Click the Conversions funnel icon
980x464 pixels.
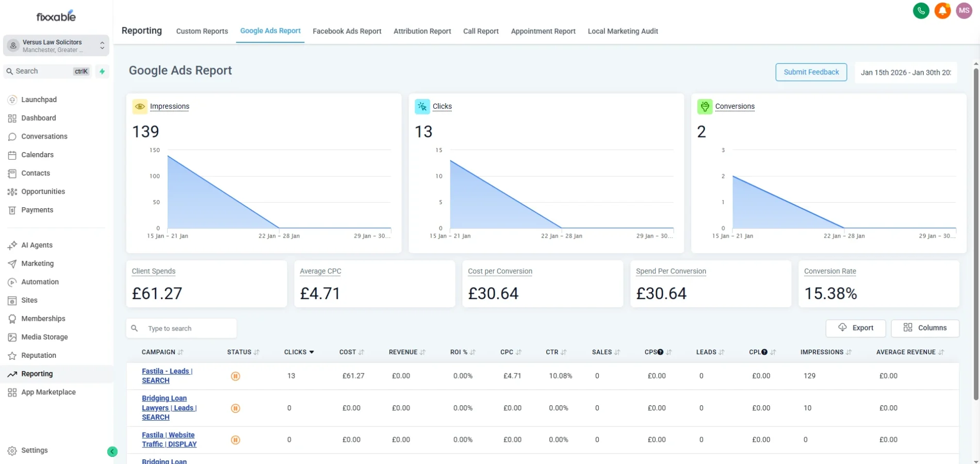click(x=705, y=106)
